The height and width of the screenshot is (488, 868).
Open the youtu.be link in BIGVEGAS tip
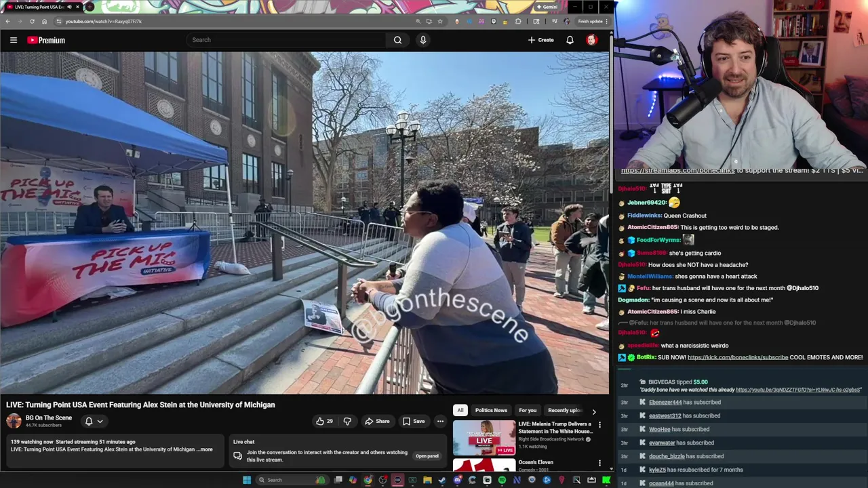pos(798,390)
